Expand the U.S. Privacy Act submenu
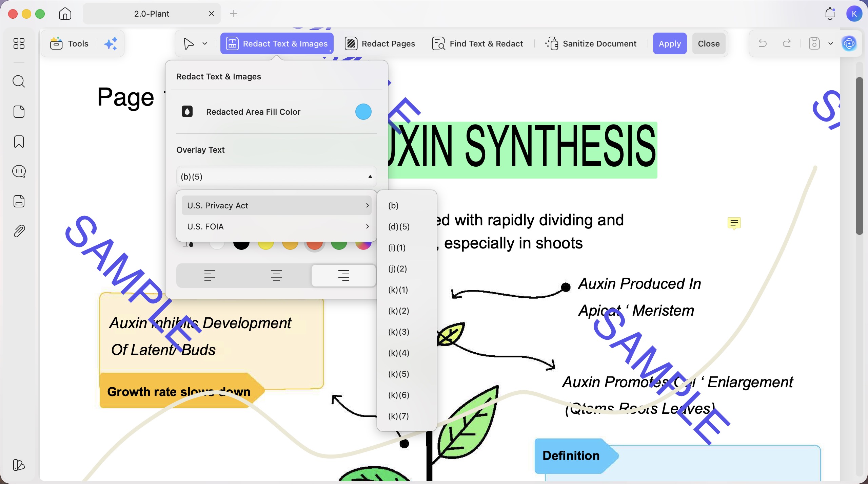Screen dimensions: 868x484 pos(276,205)
